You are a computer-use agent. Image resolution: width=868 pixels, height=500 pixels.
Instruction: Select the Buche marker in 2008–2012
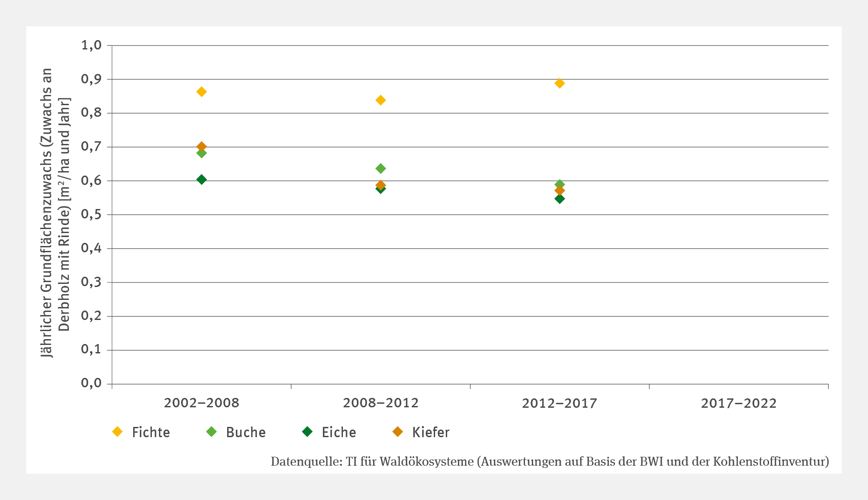tap(380, 168)
